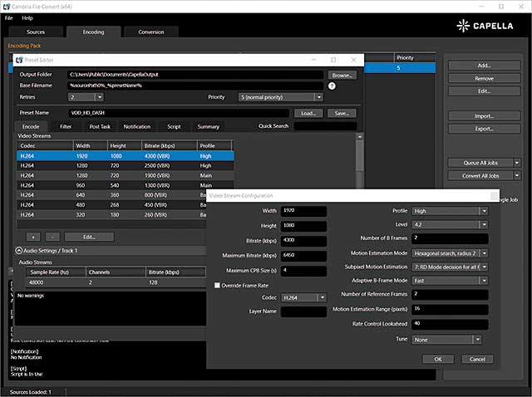Click scrollbar up arrow in Encode panel
Image resolution: width=532 pixels, height=397 pixels.
[x=360, y=137]
